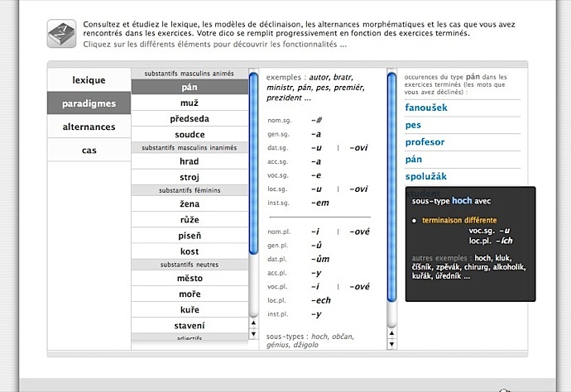Select the soudce paradigm

tap(190, 134)
